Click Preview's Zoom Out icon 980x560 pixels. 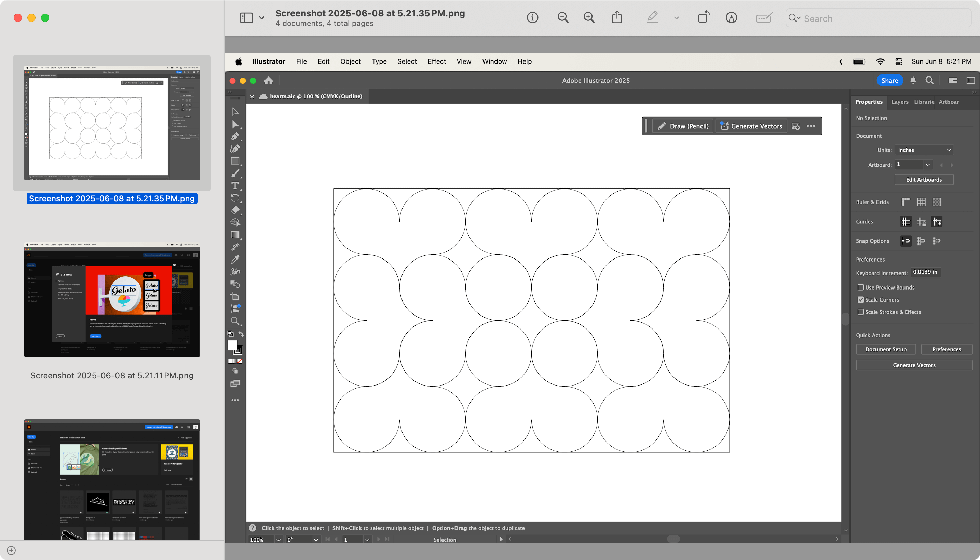click(x=563, y=17)
